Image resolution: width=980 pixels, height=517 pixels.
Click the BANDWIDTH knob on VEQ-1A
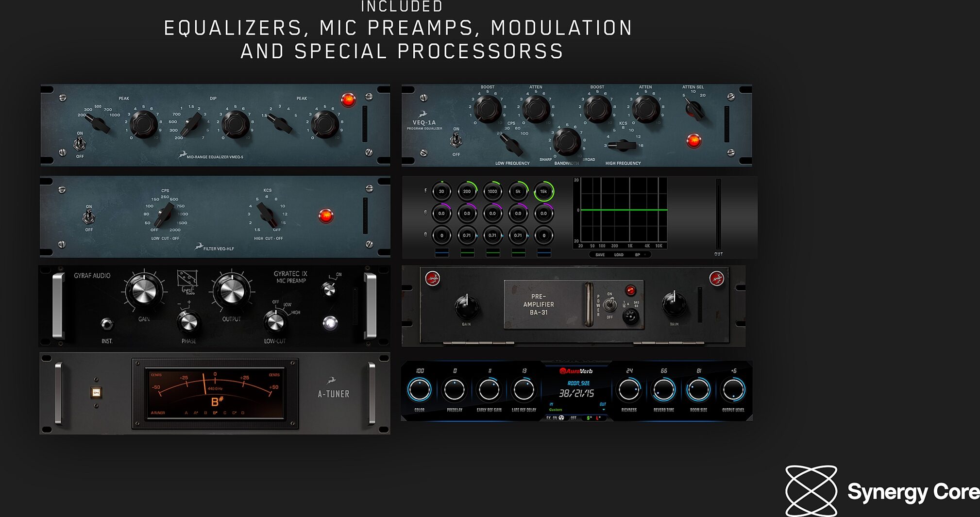[566, 142]
